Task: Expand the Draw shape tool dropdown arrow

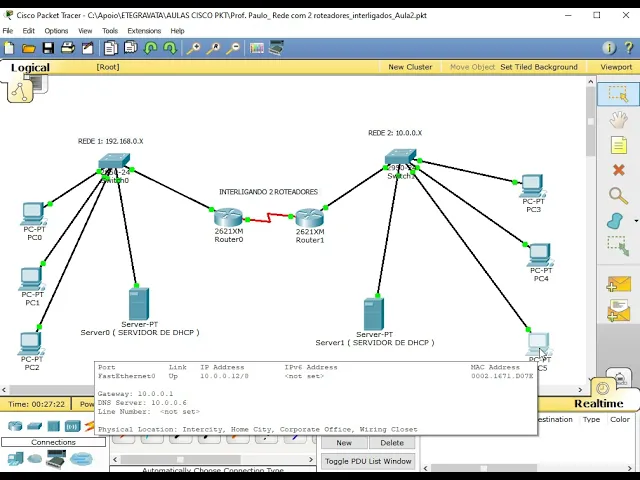Action: tap(636, 221)
